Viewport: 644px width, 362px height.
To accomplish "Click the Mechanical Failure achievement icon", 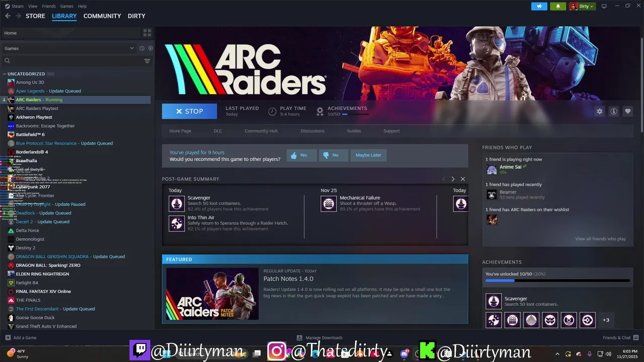I will [x=329, y=204].
